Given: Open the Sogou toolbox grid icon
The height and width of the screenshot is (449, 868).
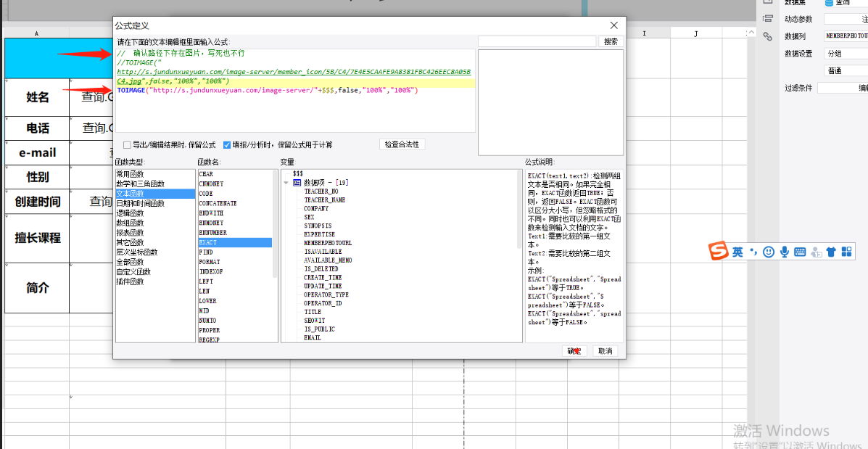Looking at the screenshot, I should click(x=846, y=252).
